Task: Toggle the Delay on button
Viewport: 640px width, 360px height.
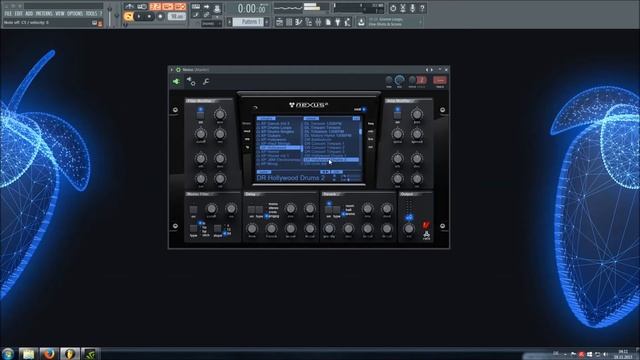Action: pos(251,209)
